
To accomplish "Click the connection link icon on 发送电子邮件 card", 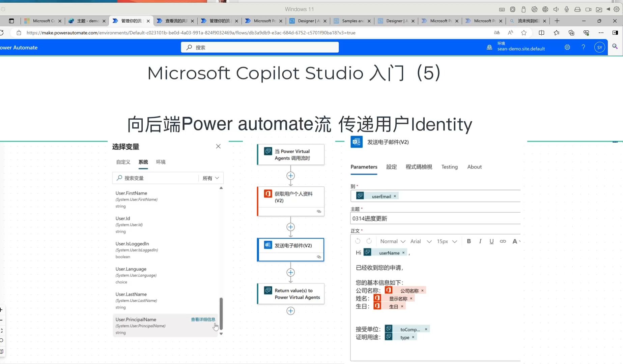I will coord(319,257).
